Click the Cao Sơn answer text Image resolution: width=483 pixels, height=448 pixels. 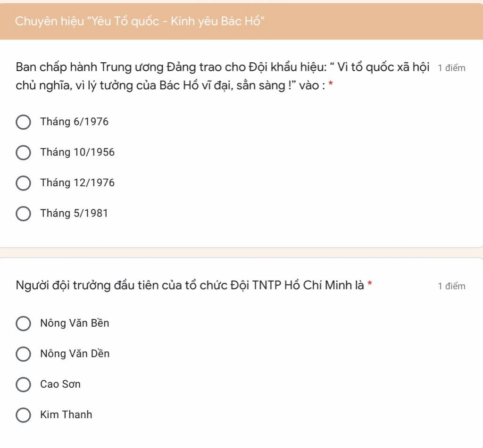(60, 384)
